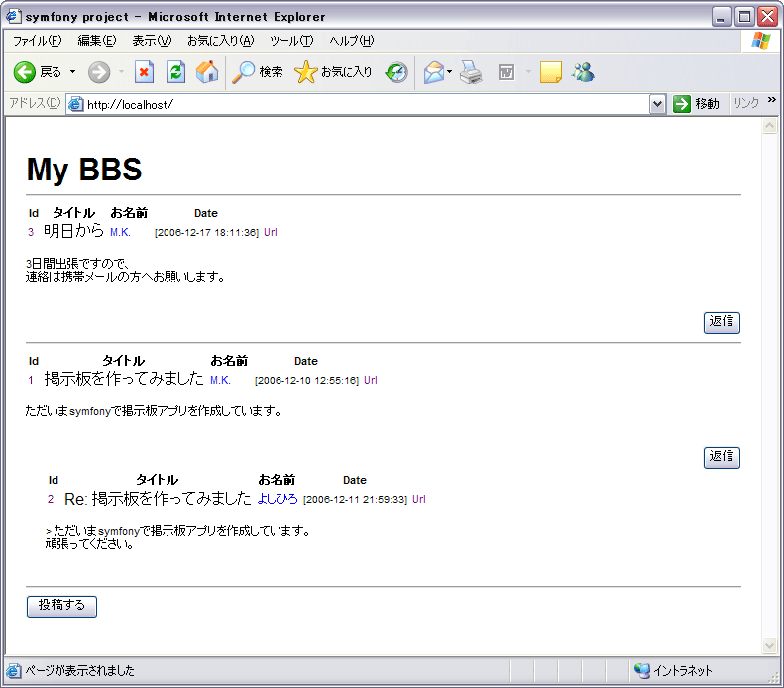Open Messenger people icon
The height and width of the screenshot is (688, 784).
(x=583, y=72)
